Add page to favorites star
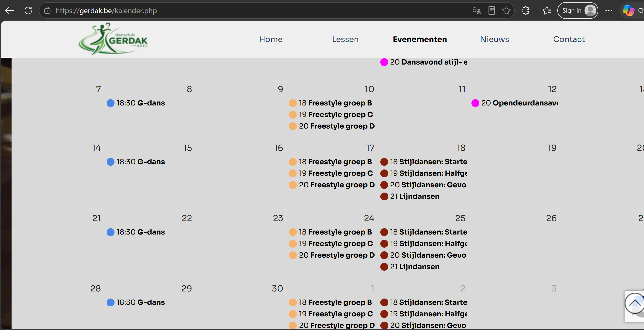This screenshot has height=330, width=644. pyautogui.click(x=506, y=10)
